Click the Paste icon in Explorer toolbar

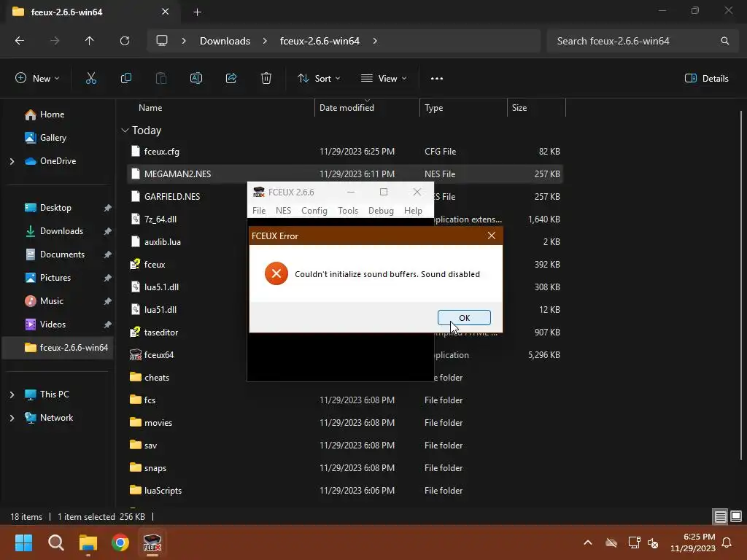161,79
